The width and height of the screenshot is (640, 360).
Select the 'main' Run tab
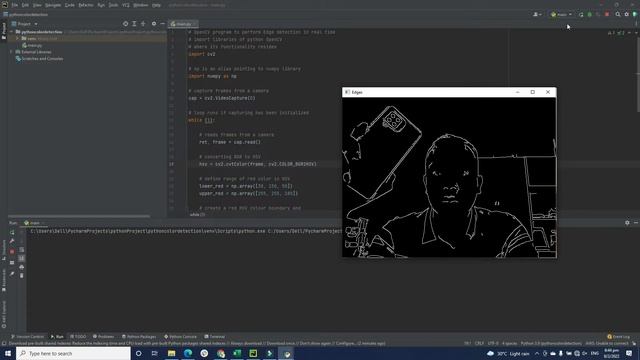tap(33, 223)
